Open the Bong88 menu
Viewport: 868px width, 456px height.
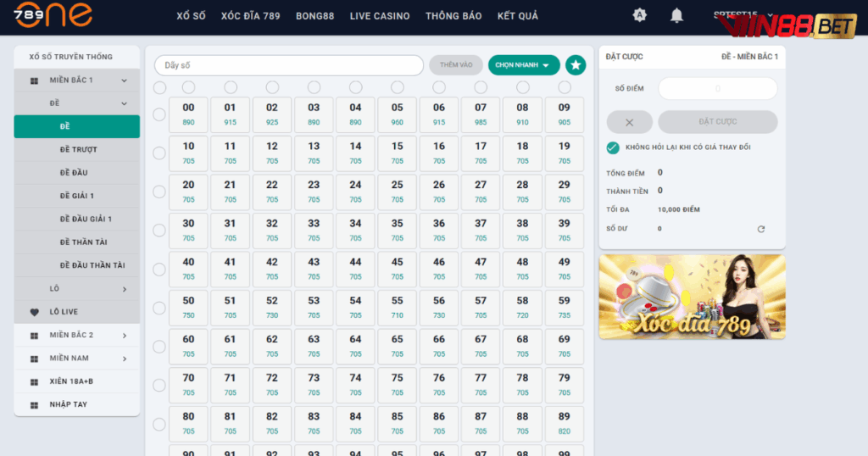pos(315,16)
